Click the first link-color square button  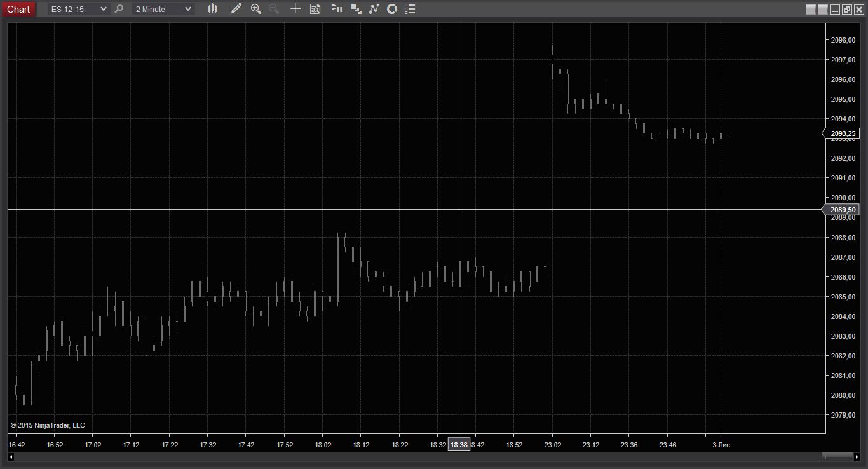[x=810, y=10]
